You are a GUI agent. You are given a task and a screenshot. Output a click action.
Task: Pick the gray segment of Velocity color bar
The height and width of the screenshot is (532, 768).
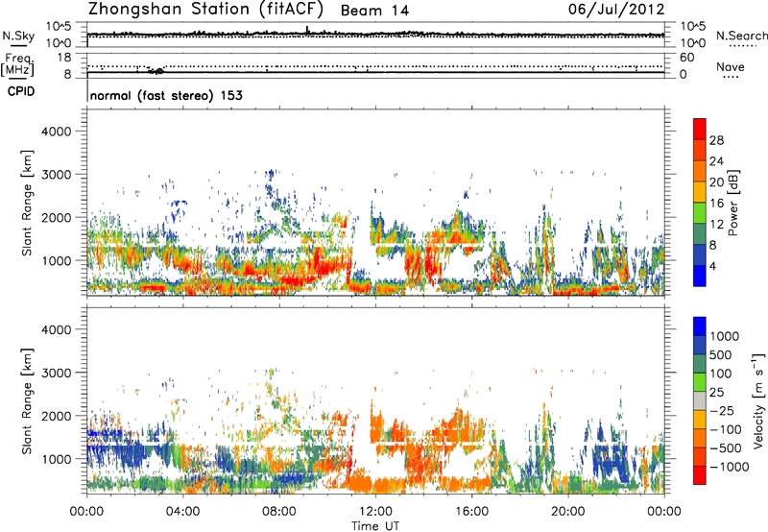(x=700, y=401)
